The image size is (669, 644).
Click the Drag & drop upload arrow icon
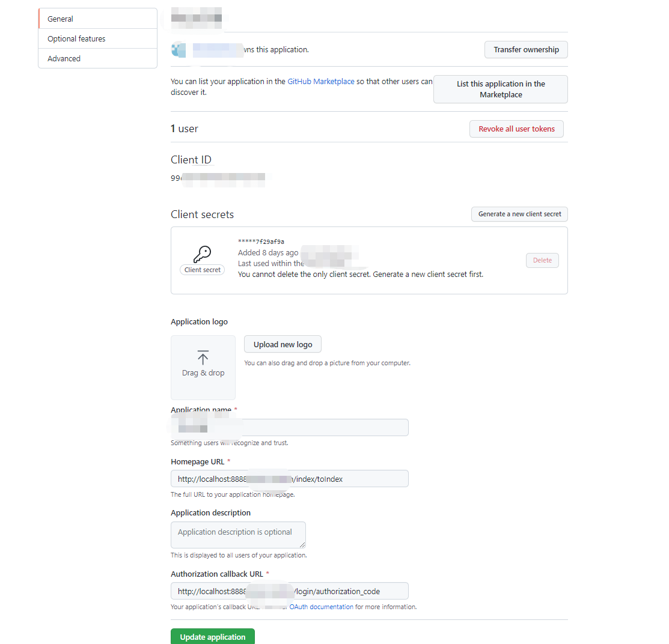(x=203, y=357)
